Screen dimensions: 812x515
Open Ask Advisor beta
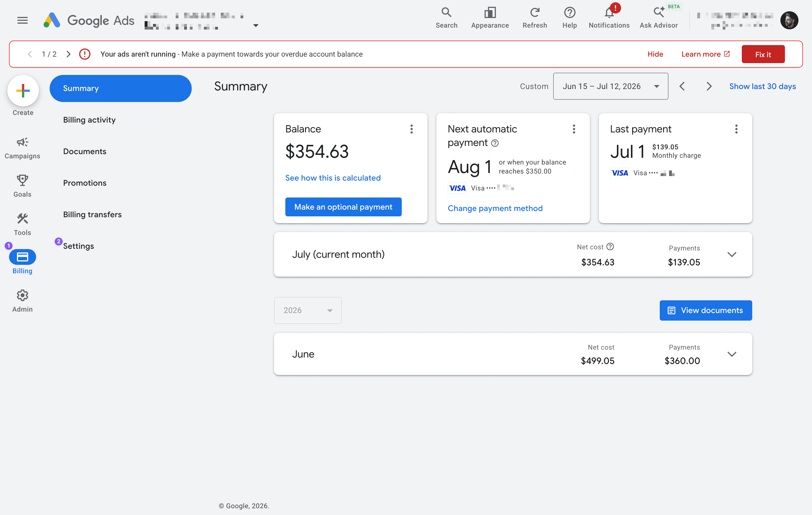click(x=658, y=18)
